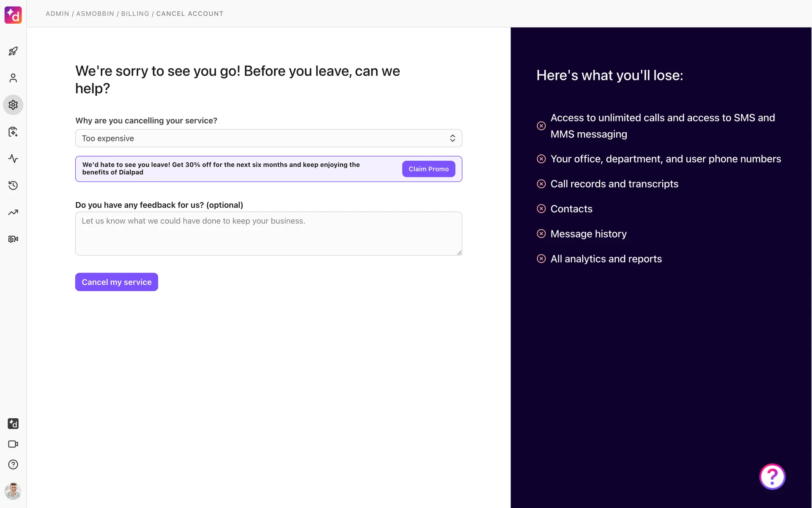Click the Claim Promo button

(x=428, y=169)
